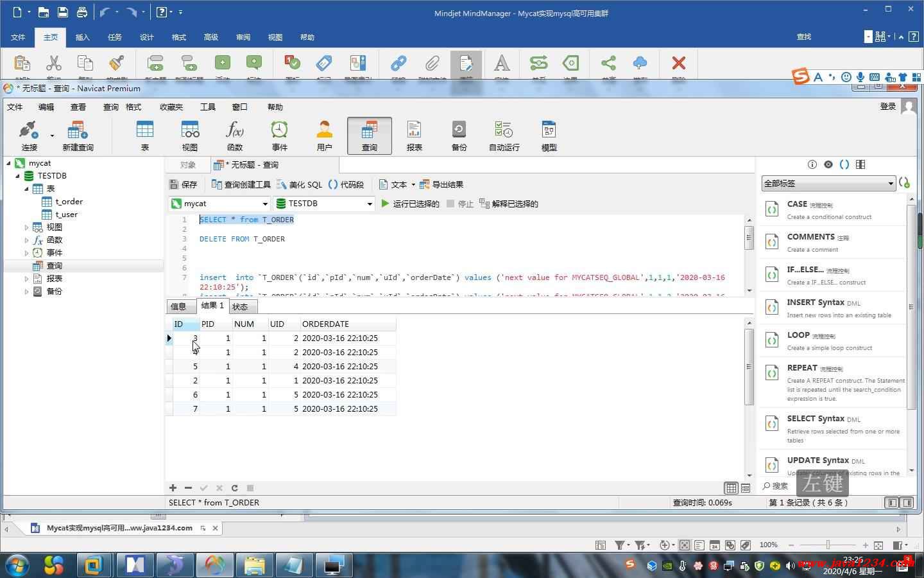Open the User (用户) toolbar icon
Image resolution: width=924 pixels, height=578 pixels.
coord(325,136)
